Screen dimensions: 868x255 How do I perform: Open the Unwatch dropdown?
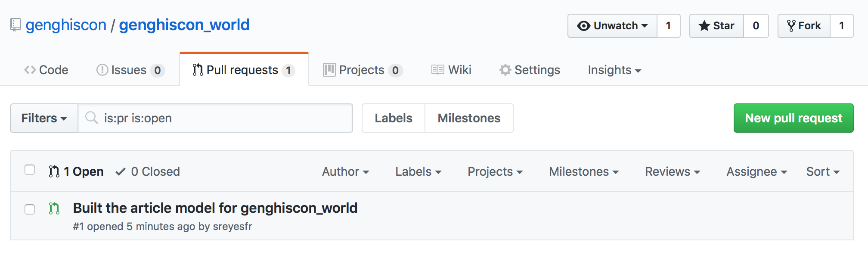pyautogui.click(x=612, y=26)
